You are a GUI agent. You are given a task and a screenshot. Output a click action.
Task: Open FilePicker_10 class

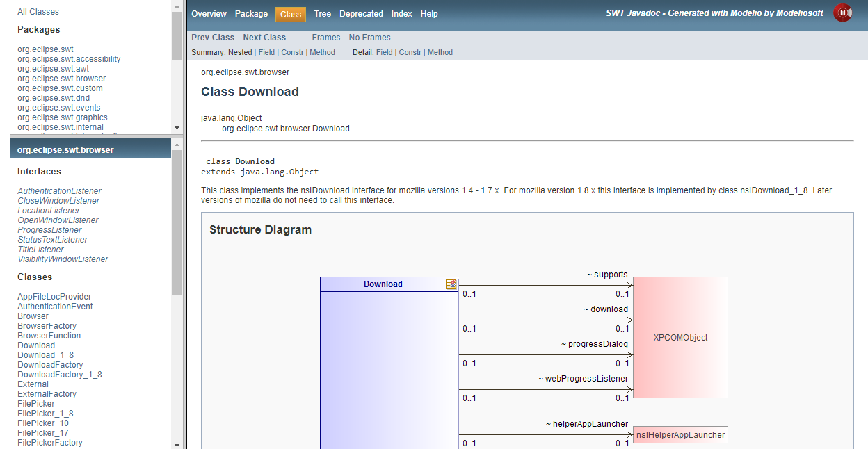43,423
